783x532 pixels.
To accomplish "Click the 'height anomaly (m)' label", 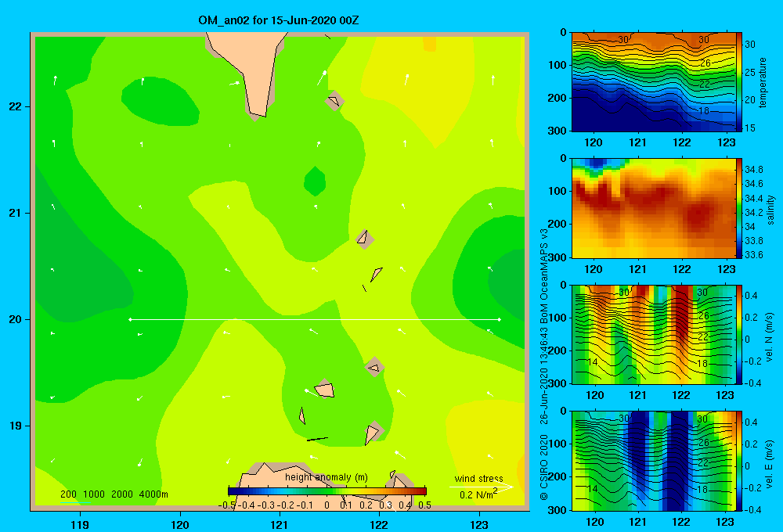I will coord(326,477).
